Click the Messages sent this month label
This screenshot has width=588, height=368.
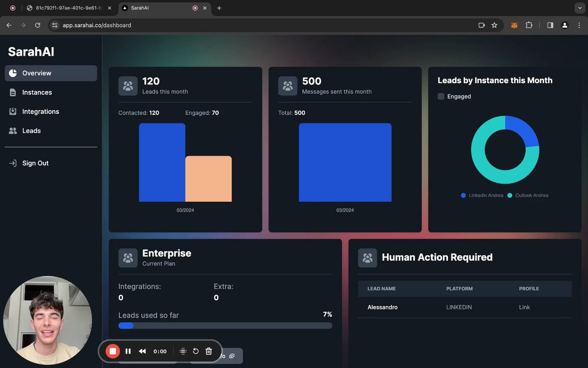(337, 91)
